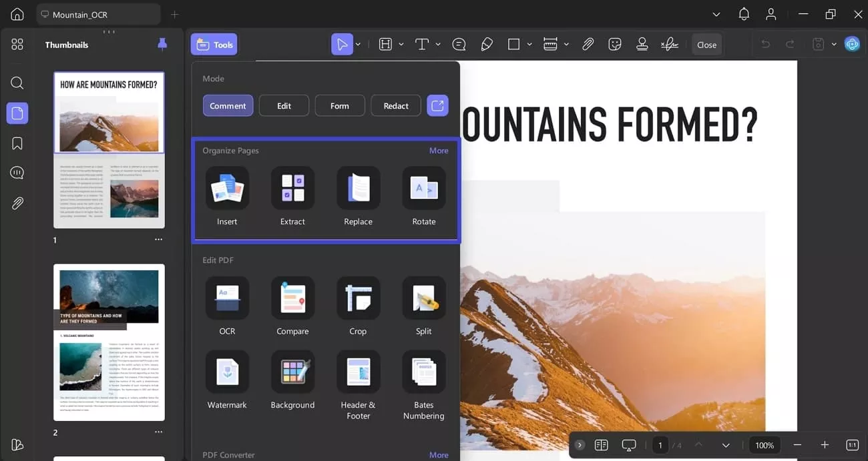
Task: Switch to Edit mode
Action: [x=284, y=105]
